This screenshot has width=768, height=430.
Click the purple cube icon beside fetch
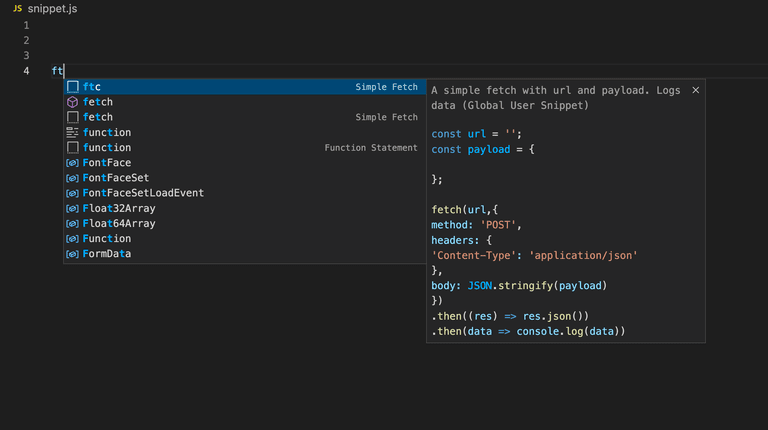(72, 102)
